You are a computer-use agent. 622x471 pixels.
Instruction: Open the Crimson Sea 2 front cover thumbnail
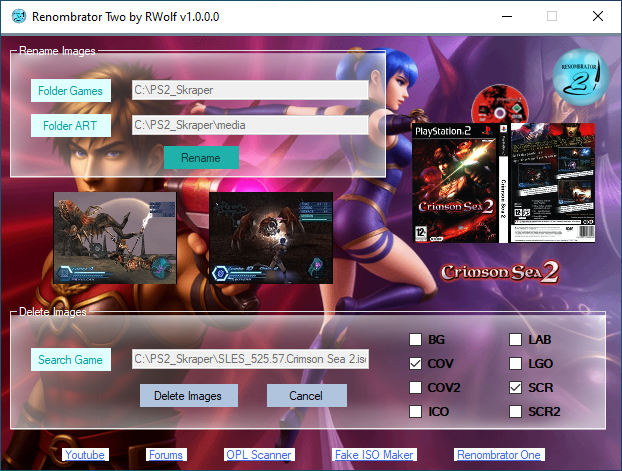click(x=455, y=183)
